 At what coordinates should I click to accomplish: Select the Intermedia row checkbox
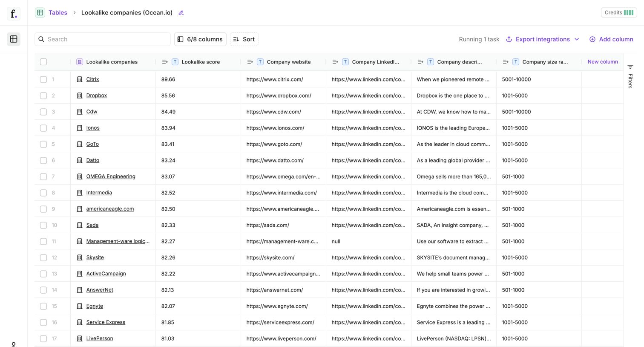[43, 193]
